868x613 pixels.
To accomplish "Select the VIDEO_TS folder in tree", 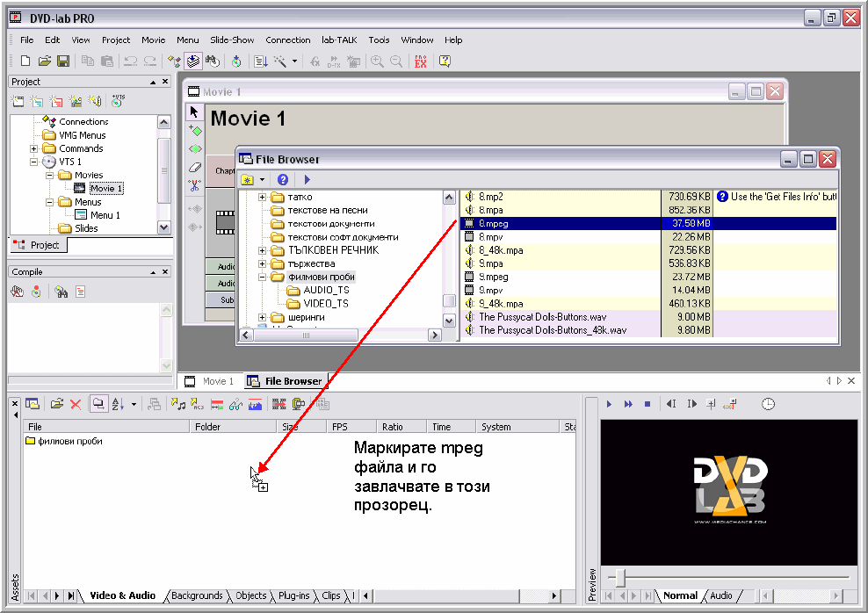I will tap(326, 303).
